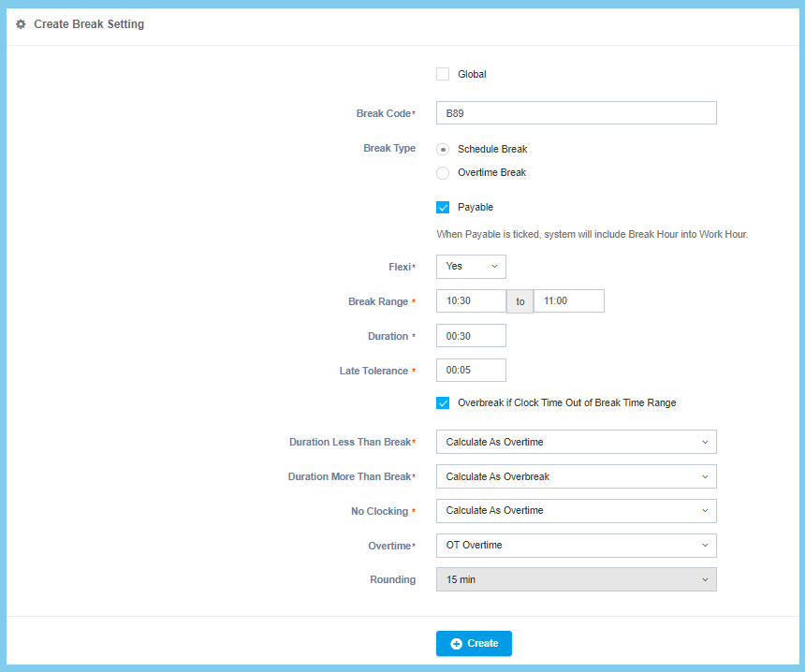
Task: Open the Rounding 15 min dropdown
Action: [x=576, y=580]
